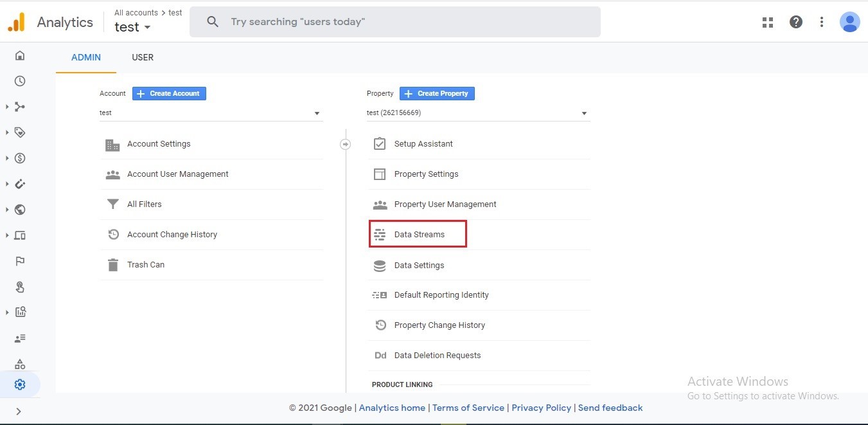Screen dimensions: 868x425
Task: Switch to the USER tab
Action: (x=143, y=57)
